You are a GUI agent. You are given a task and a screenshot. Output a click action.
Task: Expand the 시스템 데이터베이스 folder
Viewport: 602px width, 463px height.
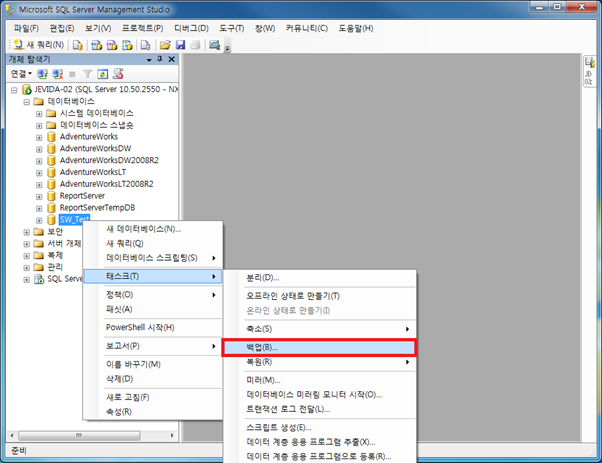pos(39,114)
